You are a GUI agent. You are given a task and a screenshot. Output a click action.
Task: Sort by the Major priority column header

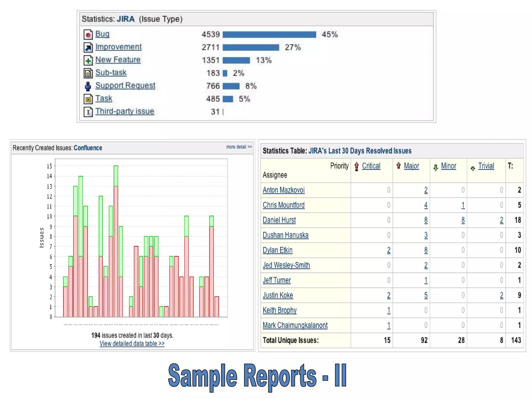411,166
